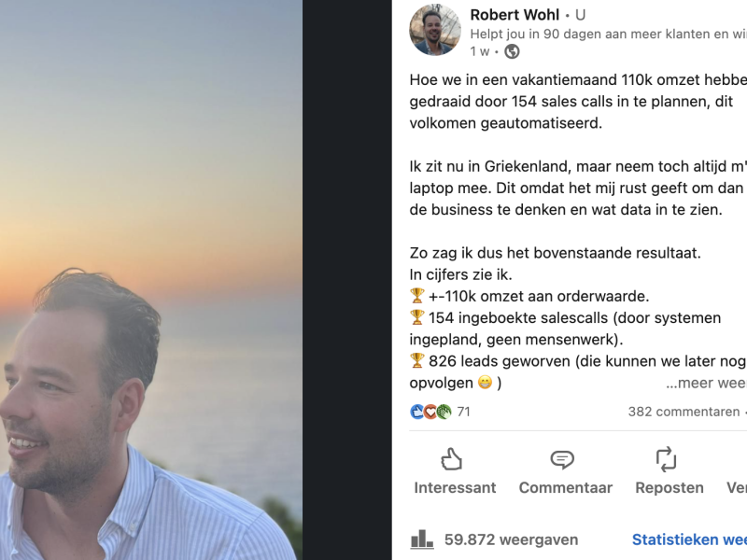
Task: Click the sunset photo of the man
Action: (x=151, y=280)
